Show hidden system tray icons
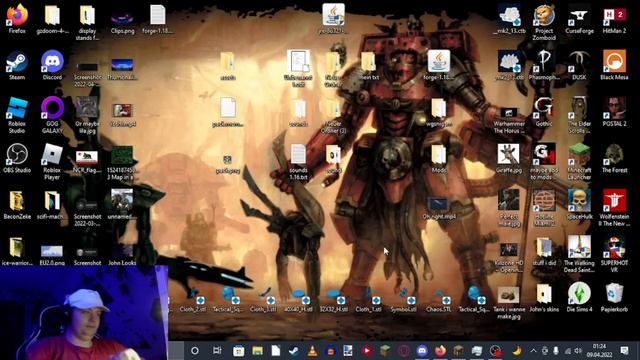This screenshot has height=360, width=640. pyautogui.click(x=533, y=351)
